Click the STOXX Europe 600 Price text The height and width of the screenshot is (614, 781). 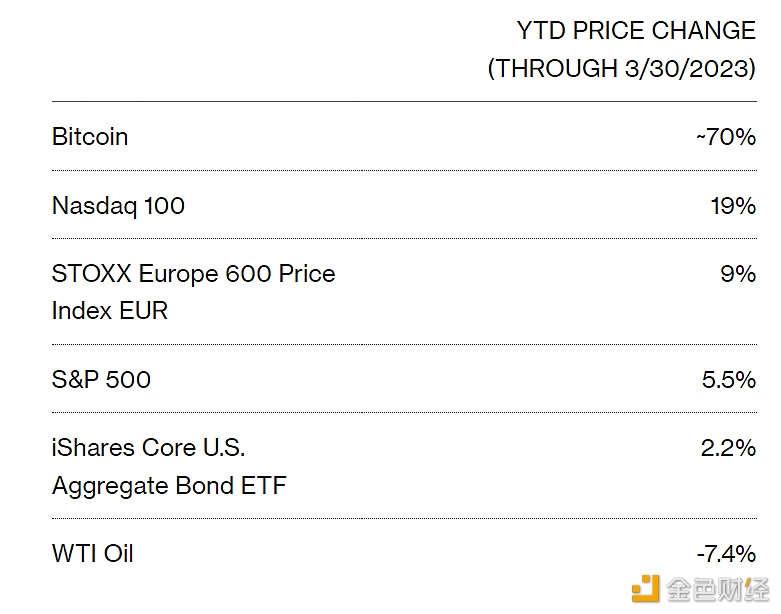point(193,274)
